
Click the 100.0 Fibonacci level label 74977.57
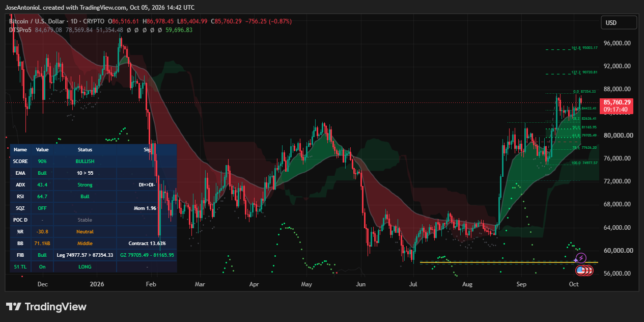point(584,163)
